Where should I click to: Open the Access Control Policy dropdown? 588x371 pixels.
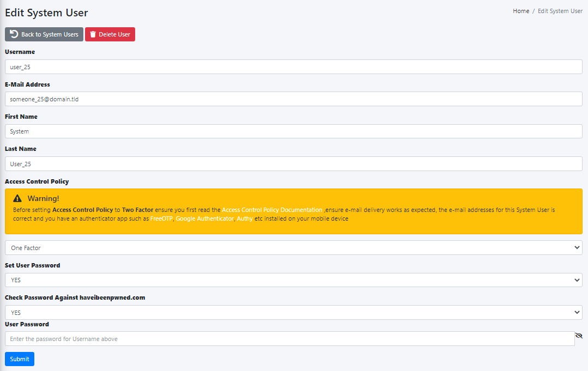(x=294, y=248)
